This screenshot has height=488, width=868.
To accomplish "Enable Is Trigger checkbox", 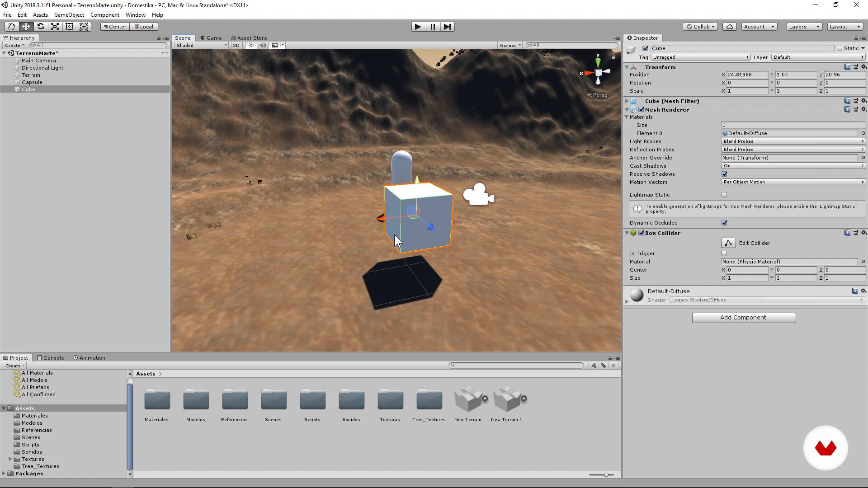I will point(724,253).
